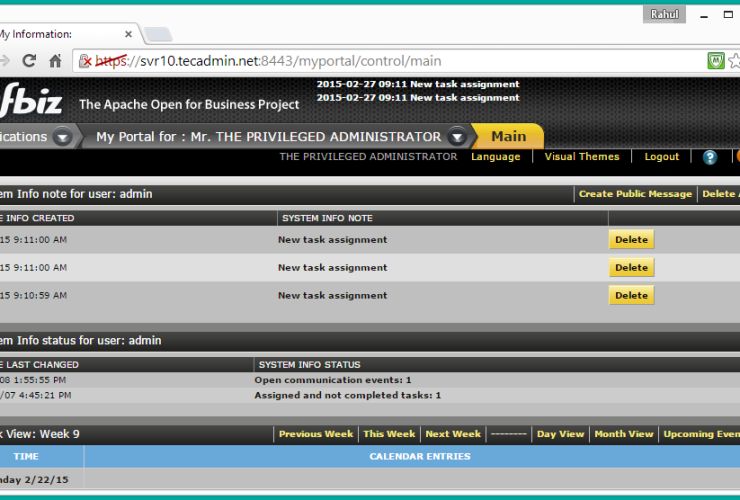Delete the 9:10:59 AM task note
This screenshot has height=500, width=740.
631,296
